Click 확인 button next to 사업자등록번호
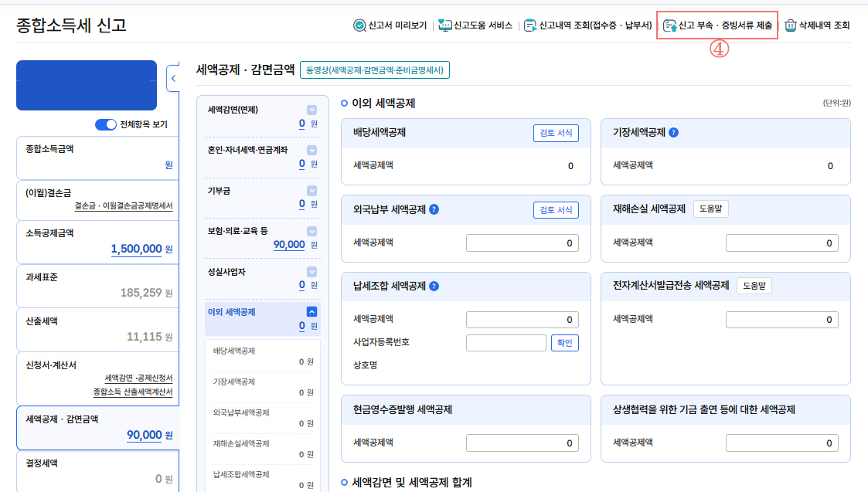The height and width of the screenshot is (492, 868). tap(565, 343)
